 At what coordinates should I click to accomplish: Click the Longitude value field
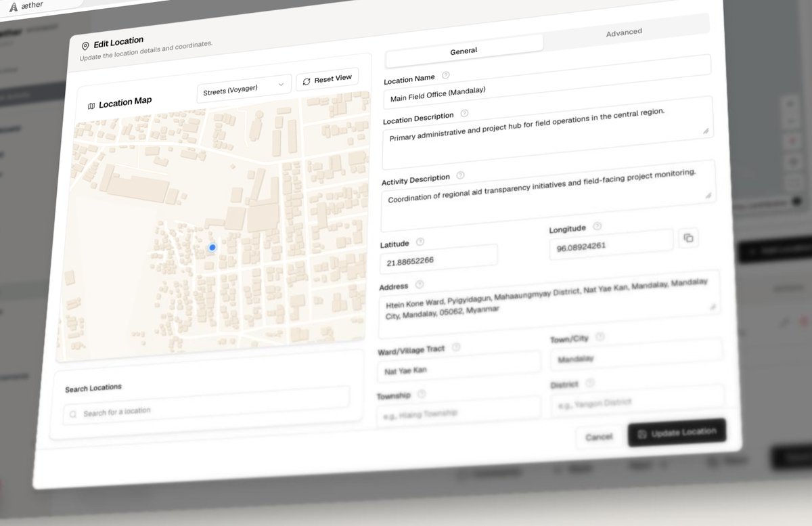click(x=612, y=245)
